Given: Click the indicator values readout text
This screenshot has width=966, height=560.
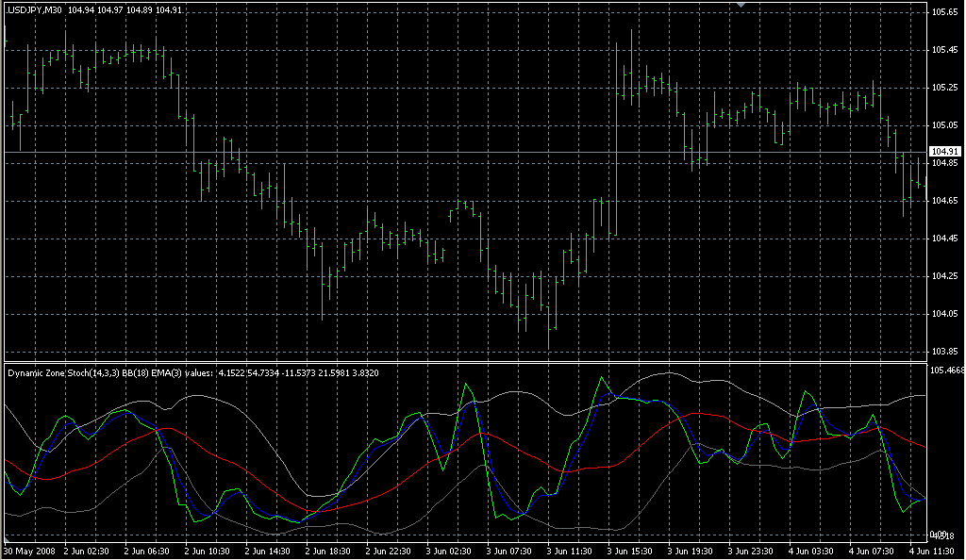Looking at the screenshot, I should pyautogui.click(x=298, y=372).
